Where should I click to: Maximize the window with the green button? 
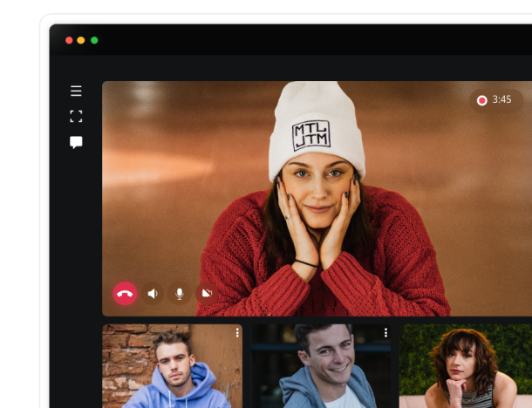click(x=94, y=40)
